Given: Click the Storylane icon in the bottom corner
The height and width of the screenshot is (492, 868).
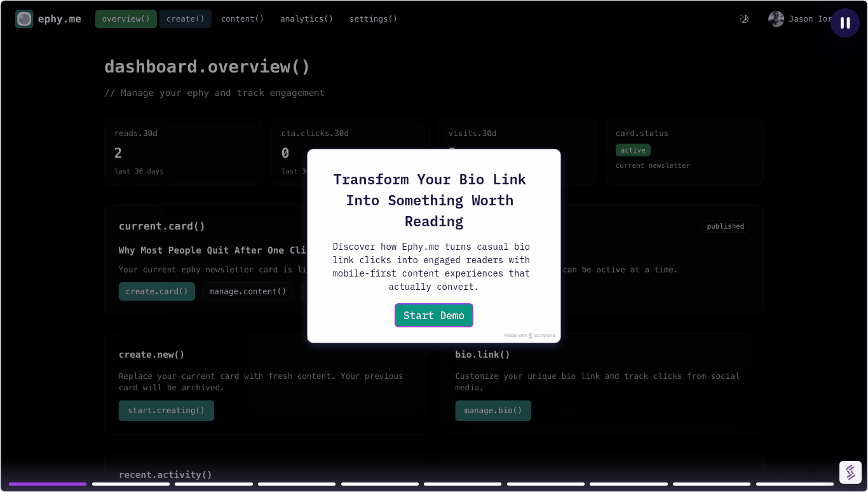Looking at the screenshot, I should pyautogui.click(x=850, y=472).
